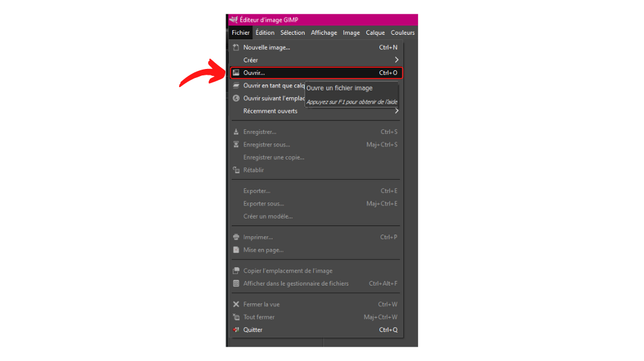Click the Ouvrir file icon
The image size is (644, 361).
[236, 73]
